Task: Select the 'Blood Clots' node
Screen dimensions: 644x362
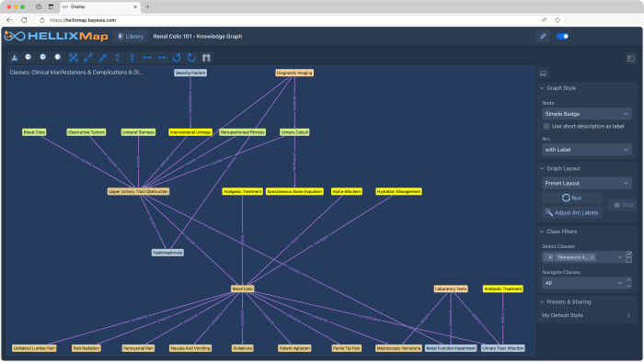Action: click(x=34, y=132)
